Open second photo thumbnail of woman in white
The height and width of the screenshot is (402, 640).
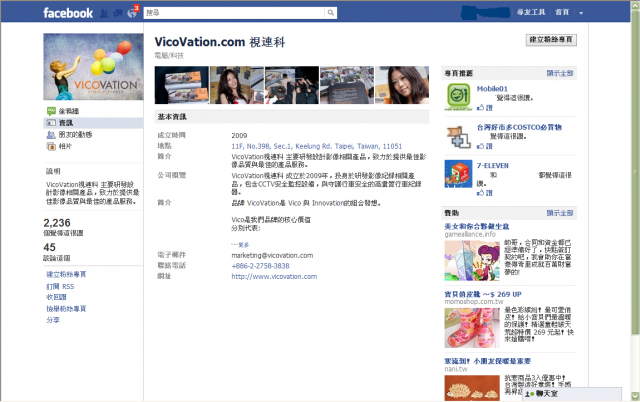[237, 85]
